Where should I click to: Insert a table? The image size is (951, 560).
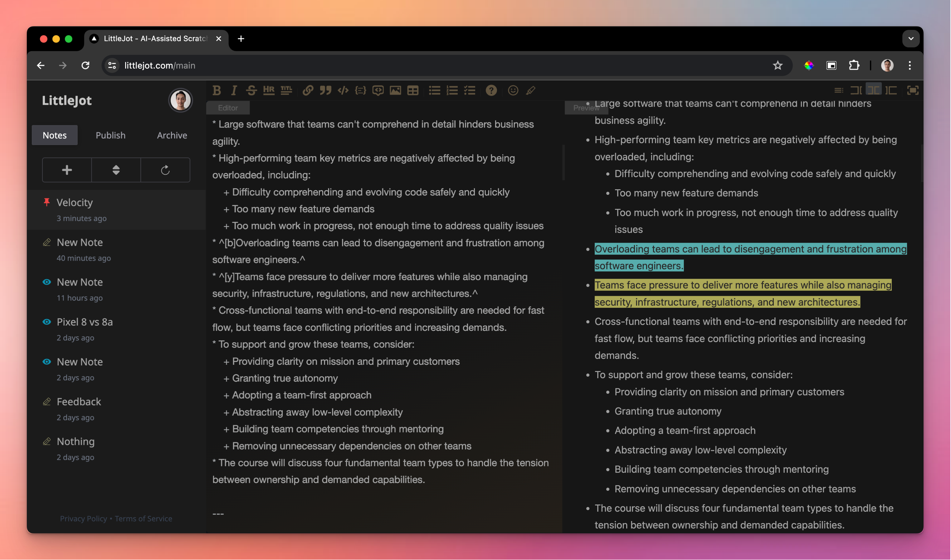click(x=413, y=90)
